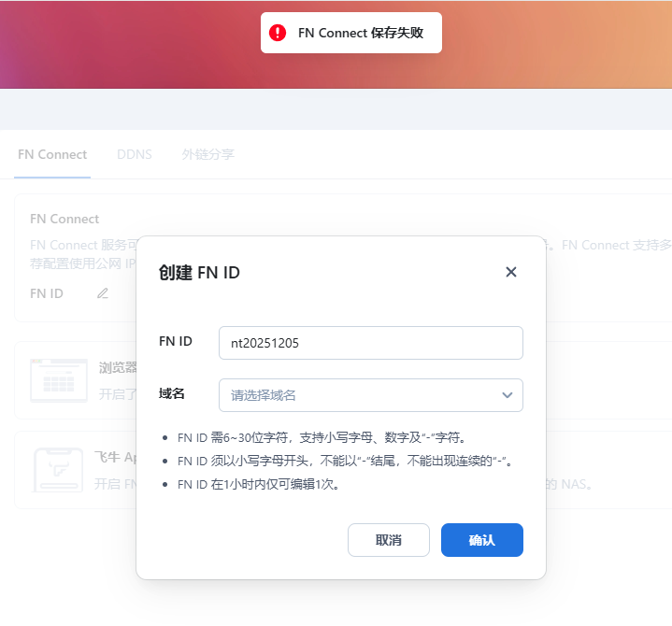Click the 域名 dropdown chevron arrow
Viewport: 672px width, 626px height.
(508, 395)
